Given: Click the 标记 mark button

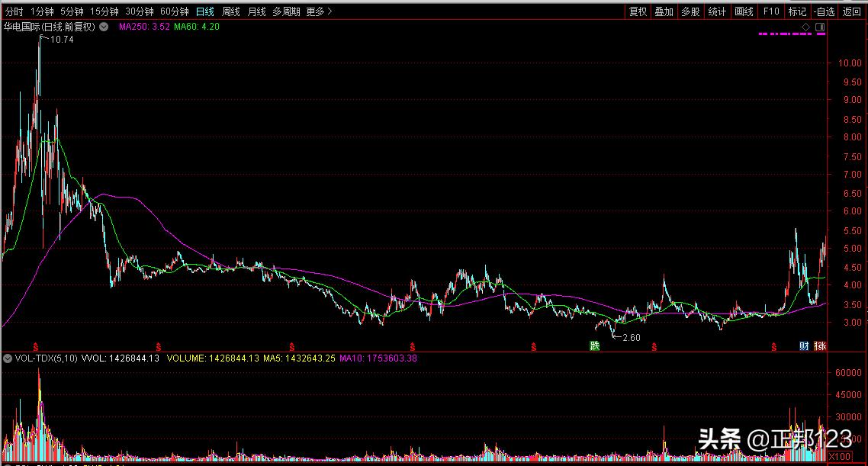Looking at the screenshot, I should pyautogui.click(x=797, y=11).
